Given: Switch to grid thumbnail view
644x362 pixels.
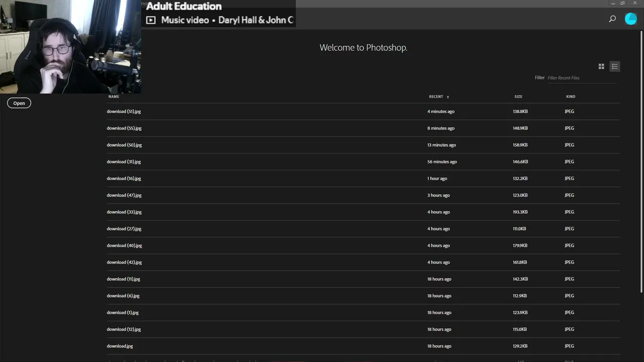Looking at the screenshot, I should 601,66.
